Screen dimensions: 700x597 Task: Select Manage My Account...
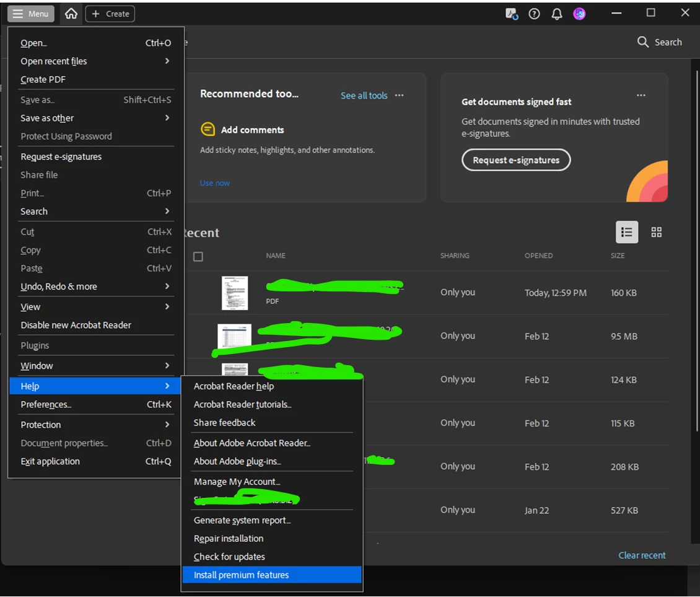pos(272,482)
